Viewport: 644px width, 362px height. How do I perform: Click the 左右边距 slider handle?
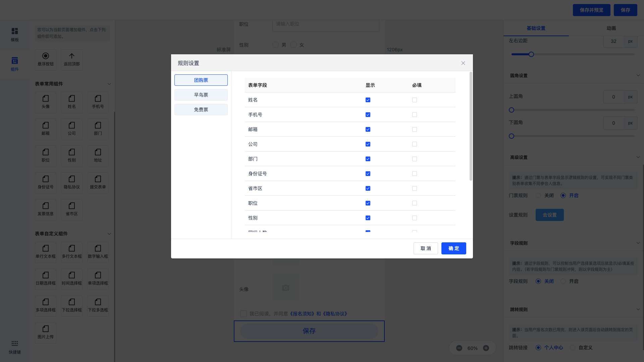click(531, 54)
